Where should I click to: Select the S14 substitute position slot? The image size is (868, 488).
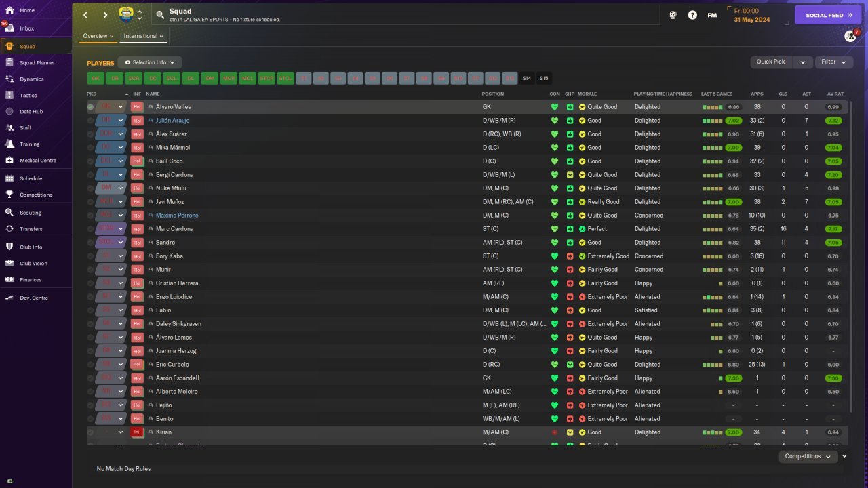527,78
